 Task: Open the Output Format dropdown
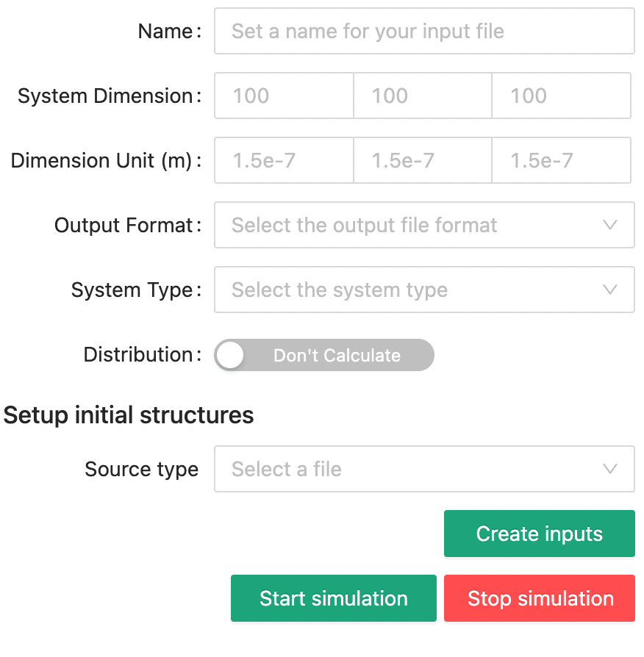[x=424, y=225]
